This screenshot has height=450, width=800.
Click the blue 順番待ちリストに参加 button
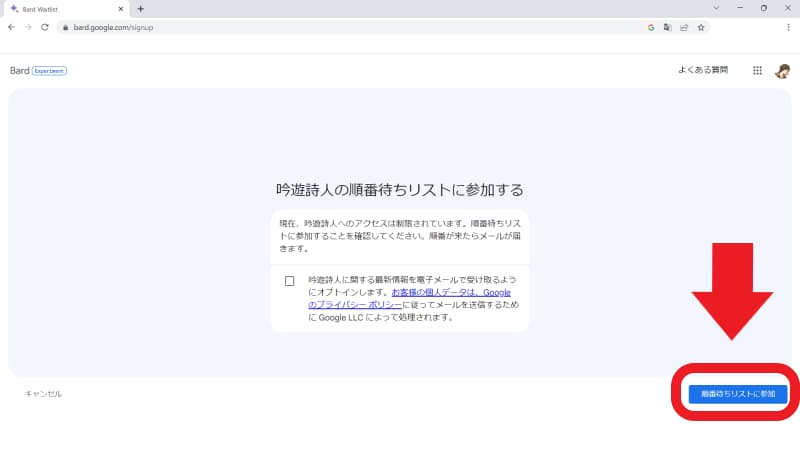point(738,394)
